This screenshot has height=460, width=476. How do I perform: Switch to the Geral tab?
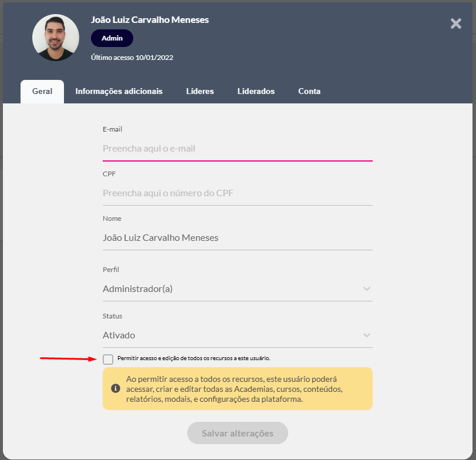pos(42,92)
